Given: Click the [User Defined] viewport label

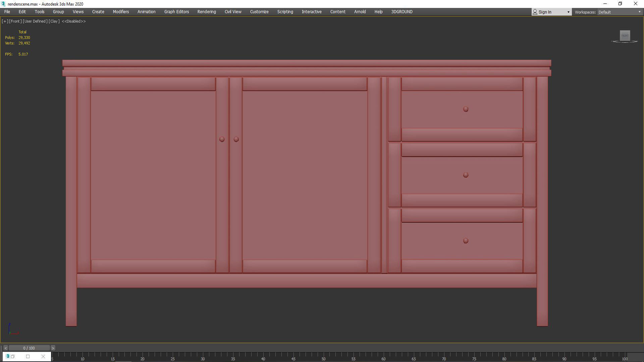Looking at the screenshot, I should click(x=35, y=21).
